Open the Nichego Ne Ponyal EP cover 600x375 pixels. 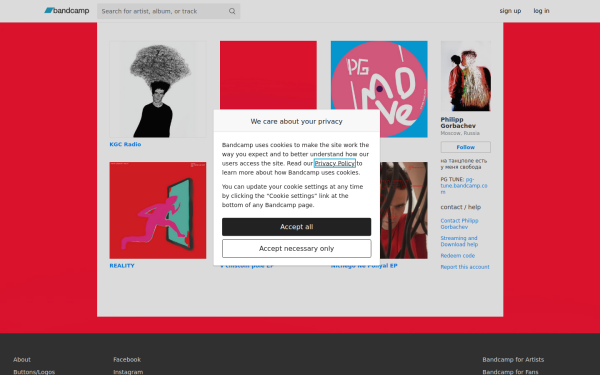(404, 210)
